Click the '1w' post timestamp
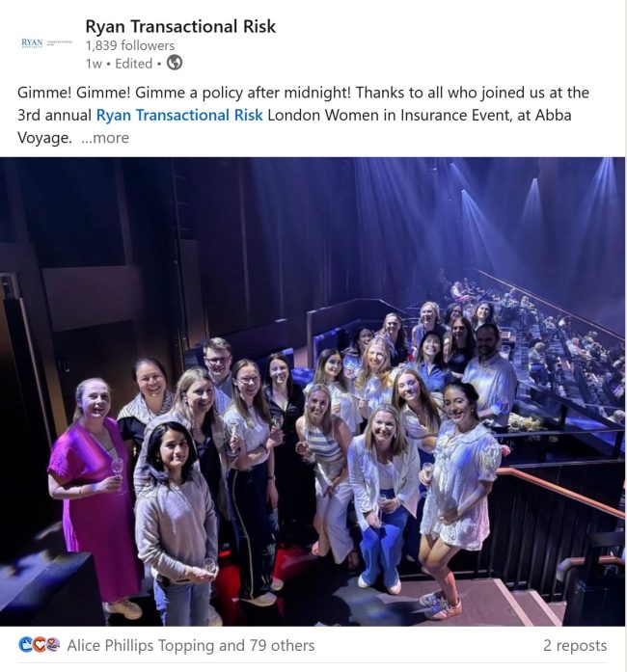The image size is (627, 672). pyautogui.click(x=94, y=64)
